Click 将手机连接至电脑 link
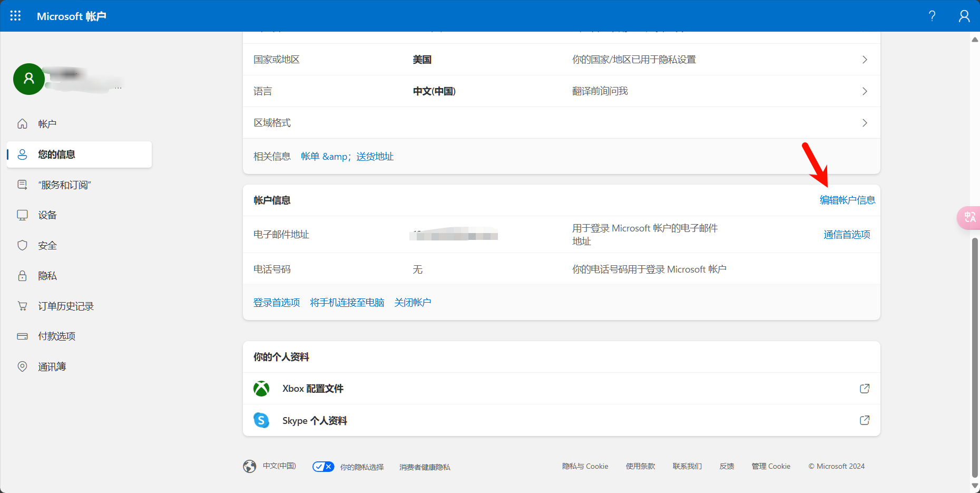 pyautogui.click(x=347, y=303)
